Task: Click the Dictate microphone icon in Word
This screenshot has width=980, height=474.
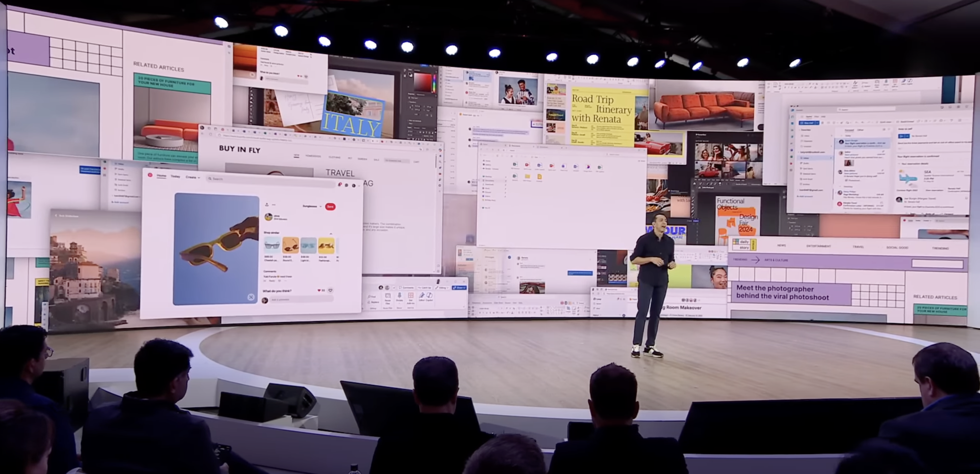Action: [x=399, y=296]
